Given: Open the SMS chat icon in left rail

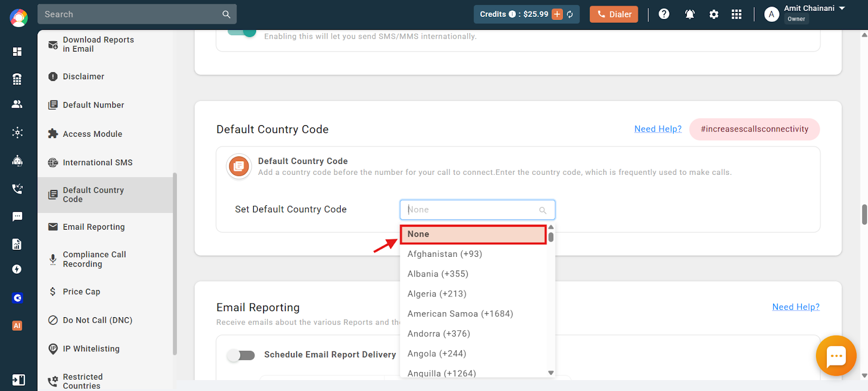Looking at the screenshot, I should (17, 217).
